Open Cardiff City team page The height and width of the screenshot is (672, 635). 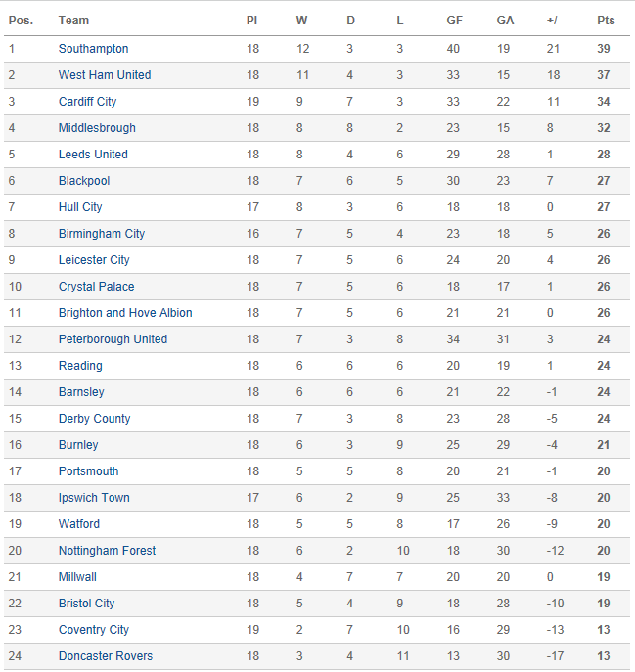point(87,102)
